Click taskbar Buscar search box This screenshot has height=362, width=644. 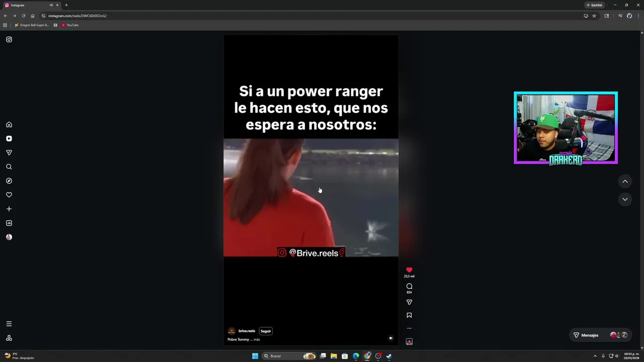click(288, 356)
